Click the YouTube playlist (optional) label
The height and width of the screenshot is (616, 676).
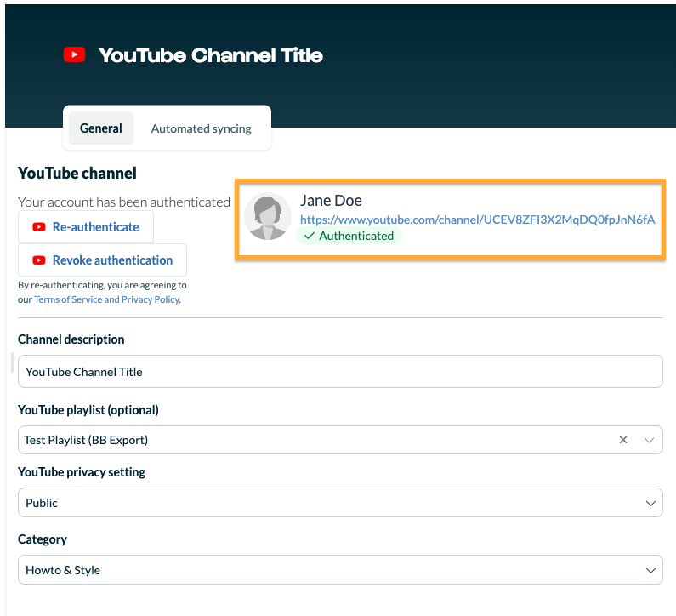pyautogui.click(x=88, y=410)
